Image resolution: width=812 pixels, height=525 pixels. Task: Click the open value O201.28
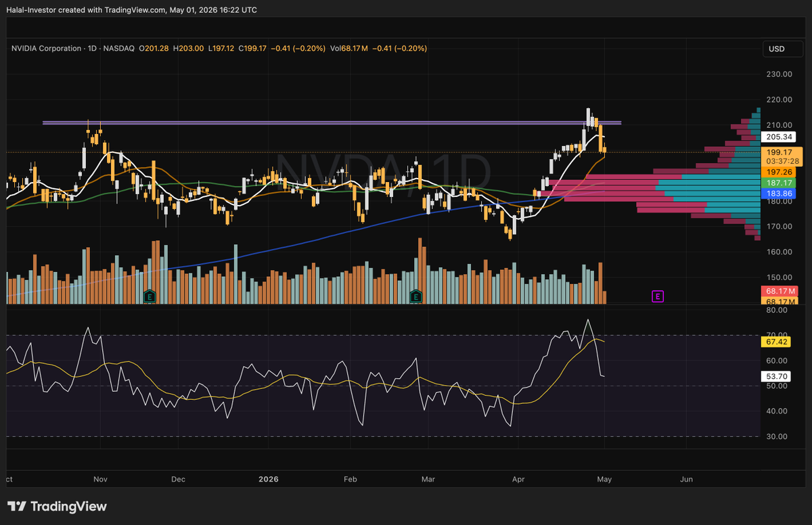coord(154,49)
